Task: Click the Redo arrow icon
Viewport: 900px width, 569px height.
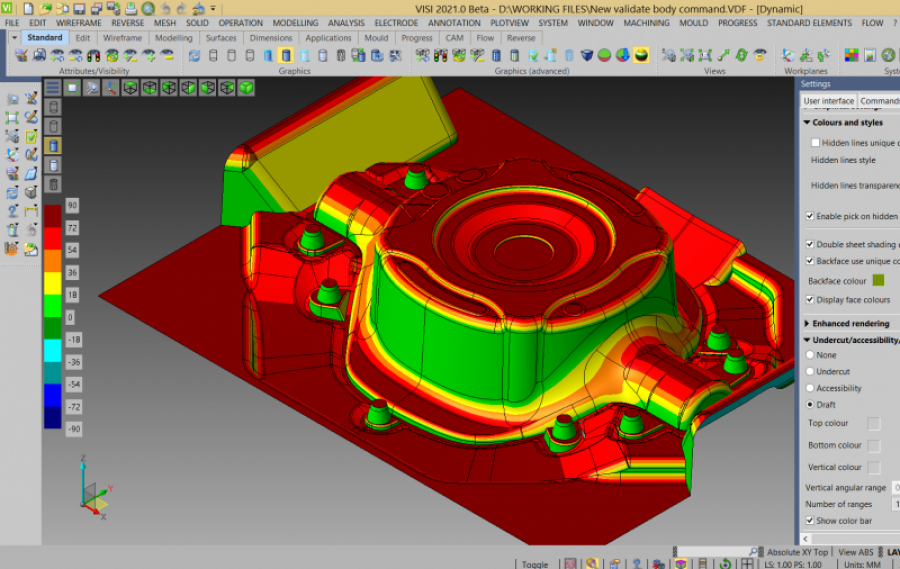Action: 182,9
